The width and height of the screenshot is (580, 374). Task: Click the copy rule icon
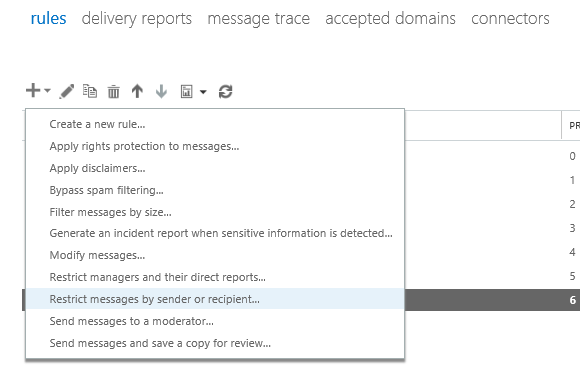tap(90, 91)
